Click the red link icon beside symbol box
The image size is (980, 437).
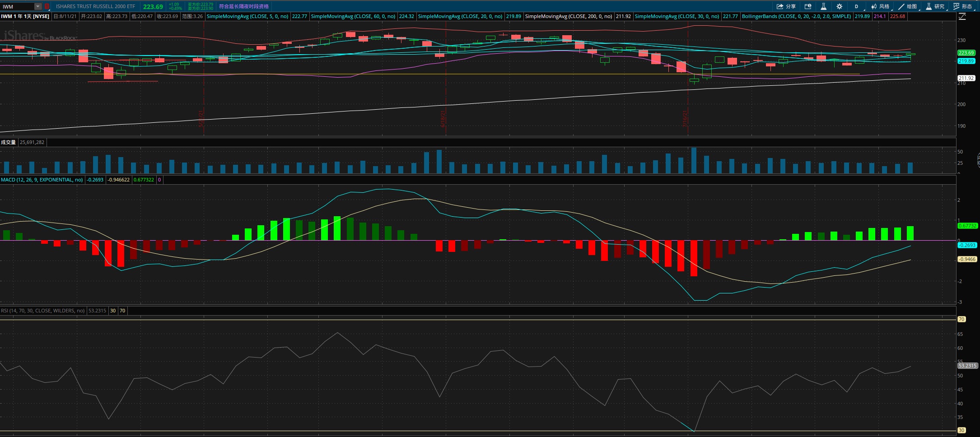pos(47,6)
